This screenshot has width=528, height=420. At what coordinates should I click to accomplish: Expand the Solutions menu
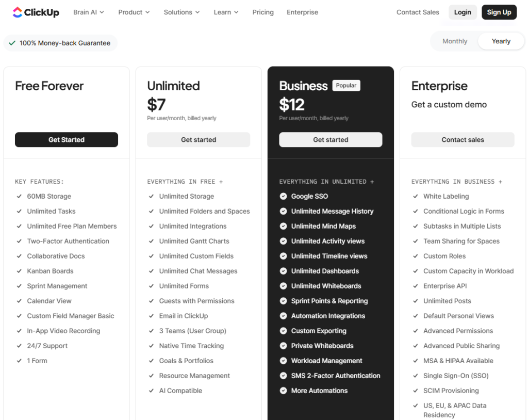point(181,12)
